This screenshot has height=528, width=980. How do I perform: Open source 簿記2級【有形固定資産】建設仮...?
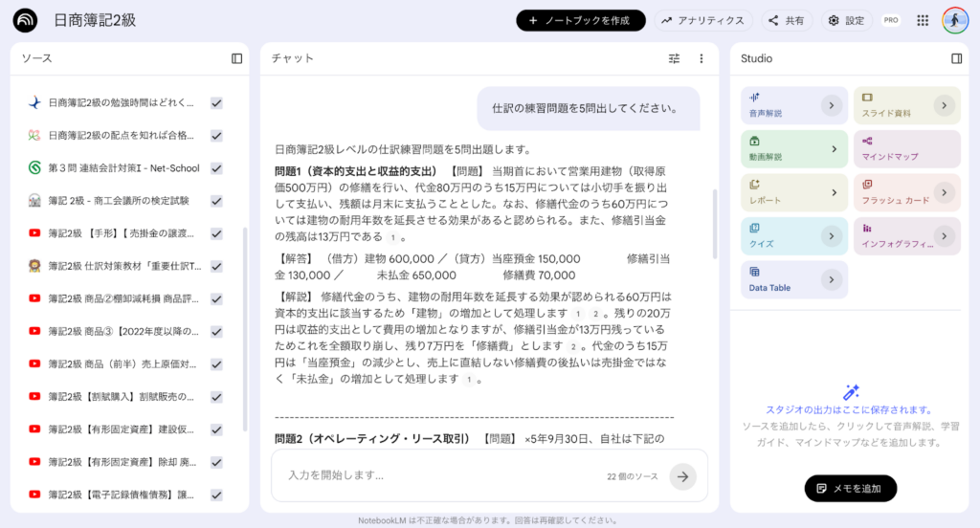[122, 429]
